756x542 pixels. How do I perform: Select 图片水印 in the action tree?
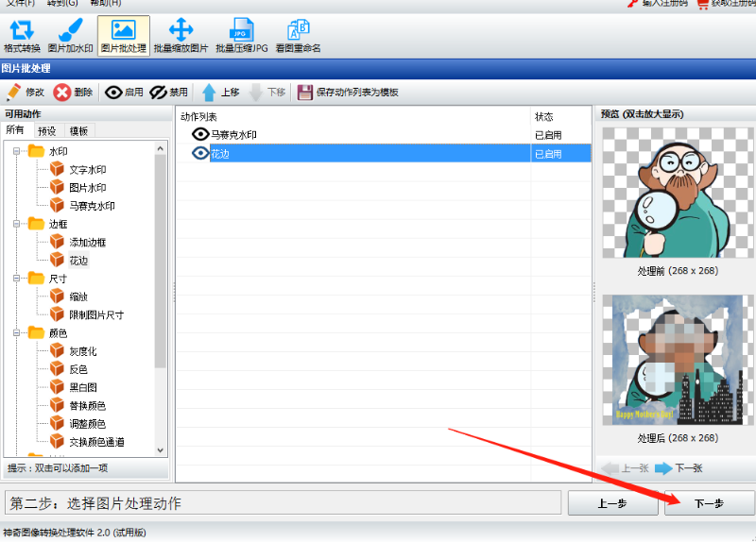(x=87, y=188)
